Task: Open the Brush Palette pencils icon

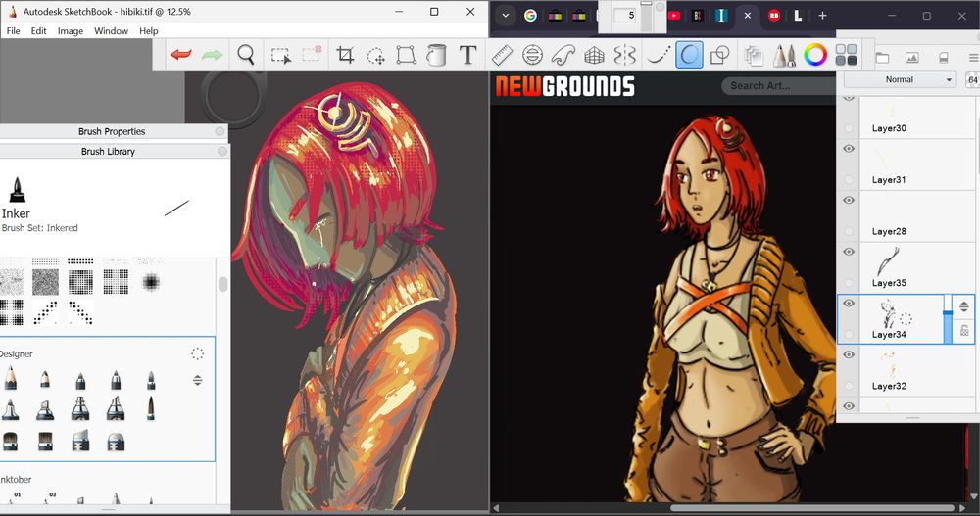Action: (x=784, y=55)
